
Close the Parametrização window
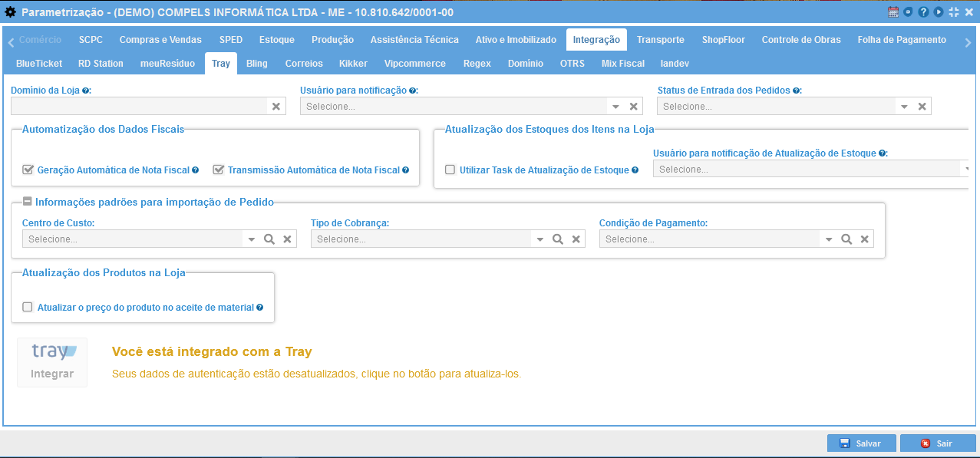[x=968, y=12]
